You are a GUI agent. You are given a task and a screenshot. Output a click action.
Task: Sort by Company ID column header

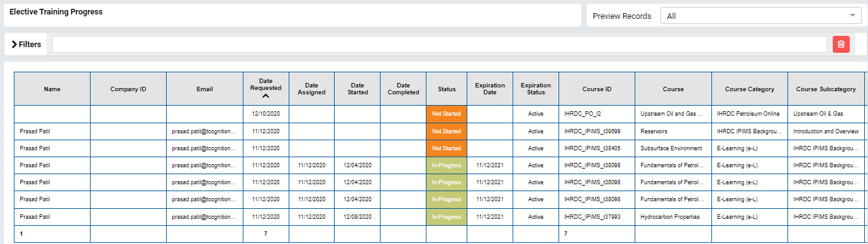click(x=128, y=89)
